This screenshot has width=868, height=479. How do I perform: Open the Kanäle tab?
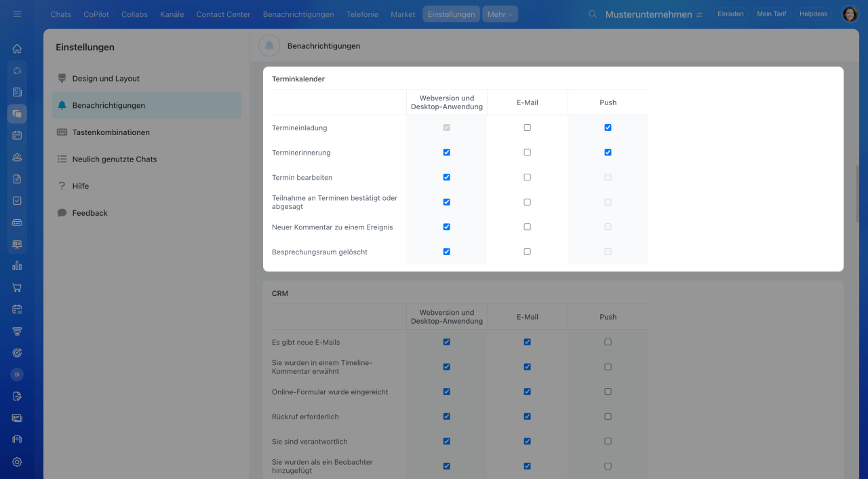point(172,14)
